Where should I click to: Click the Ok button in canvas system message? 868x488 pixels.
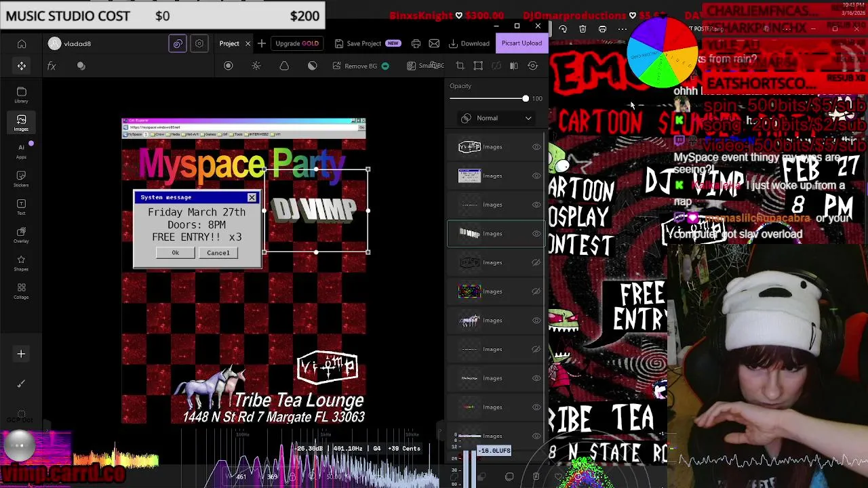[176, 253]
